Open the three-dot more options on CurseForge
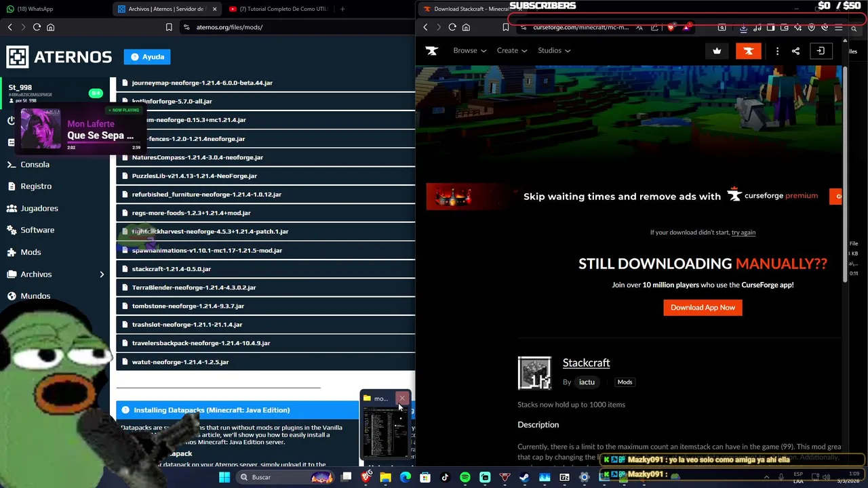The image size is (868, 488). (x=777, y=51)
